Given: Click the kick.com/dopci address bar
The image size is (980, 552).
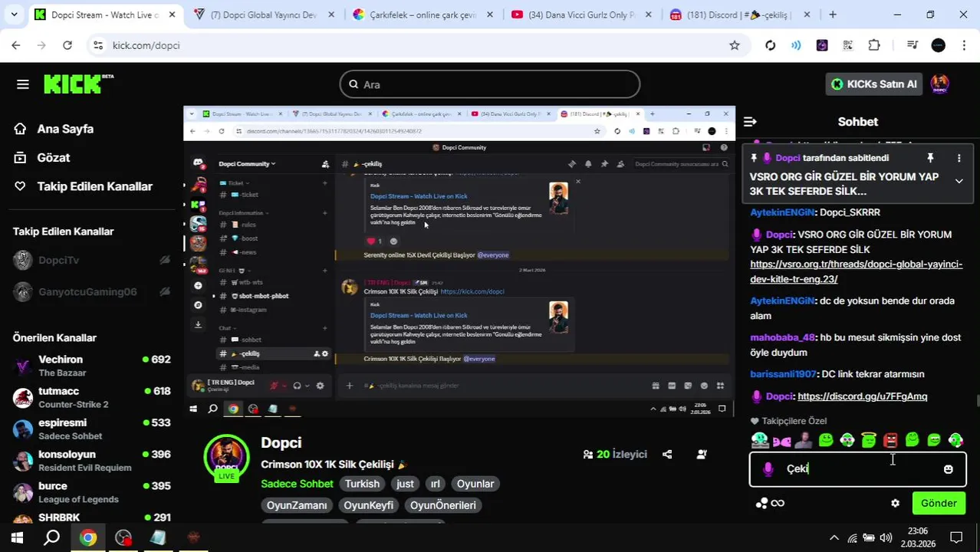Looking at the screenshot, I should 418,45.
